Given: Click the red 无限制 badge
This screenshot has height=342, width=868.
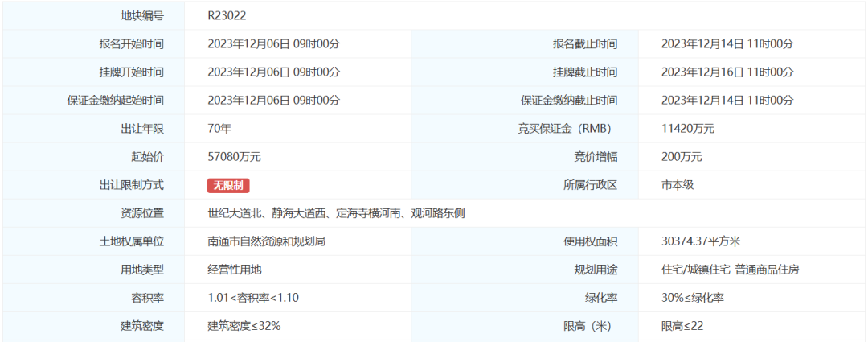Looking at the screenshot, I should click(228, 185).
